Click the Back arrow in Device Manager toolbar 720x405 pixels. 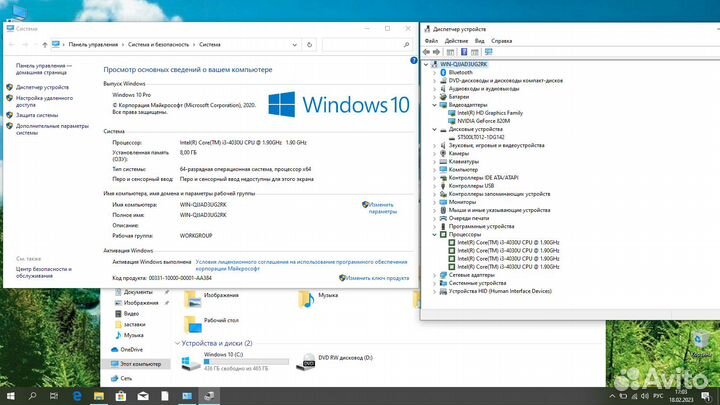point(426,52)
